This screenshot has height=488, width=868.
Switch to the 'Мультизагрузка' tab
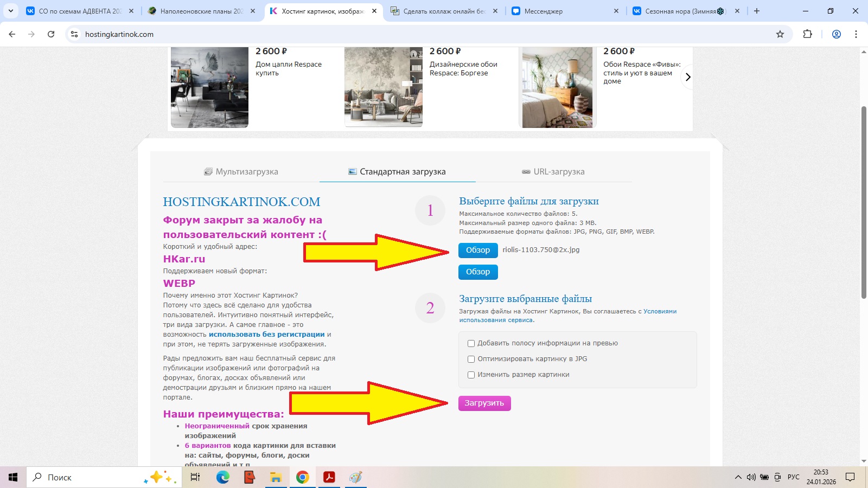pos(241,172)
